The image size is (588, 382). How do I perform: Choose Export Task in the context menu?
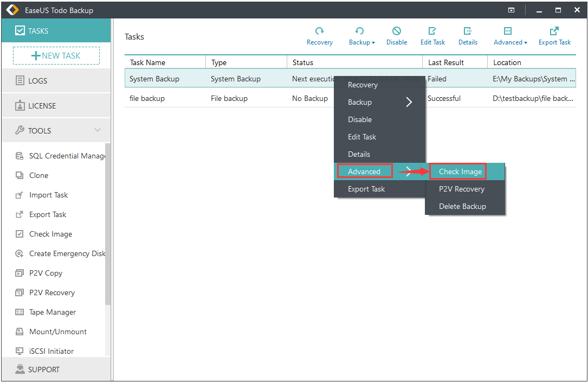pos(379,189)
